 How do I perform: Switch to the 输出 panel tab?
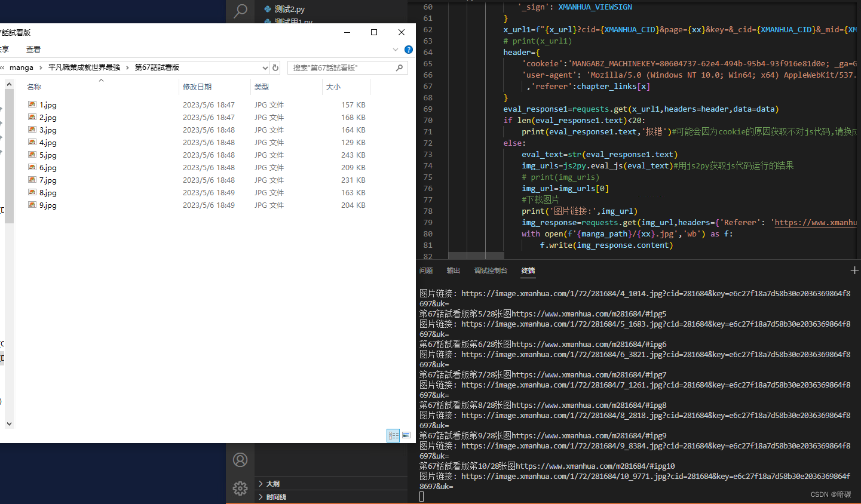(454, 271)
